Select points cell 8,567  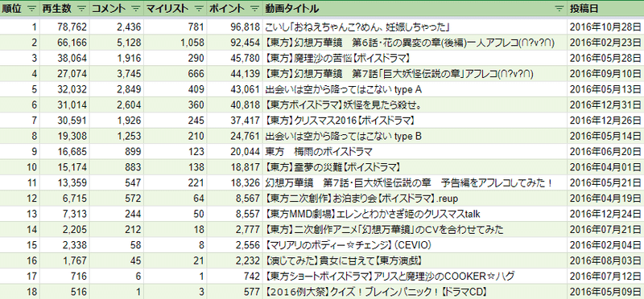click(235, 199)
